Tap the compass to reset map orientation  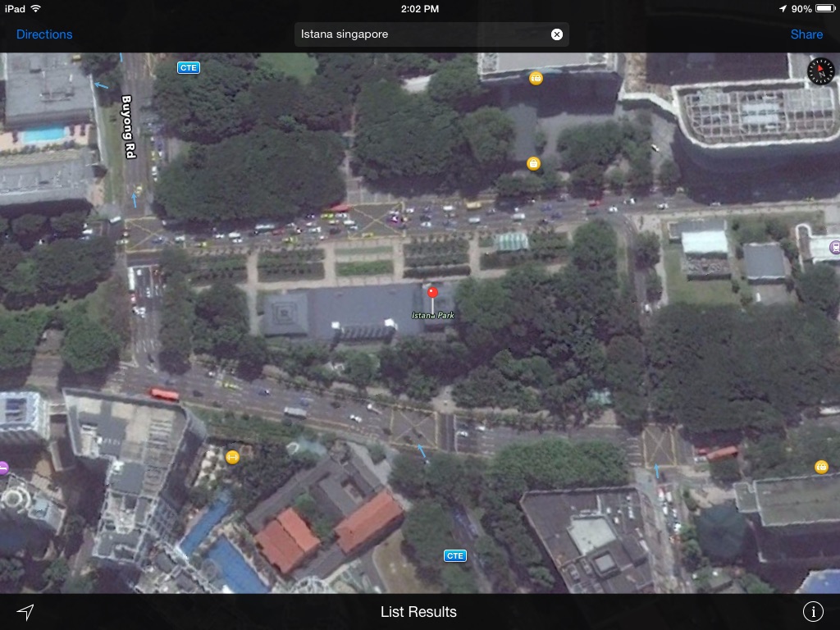click(820, 71)
